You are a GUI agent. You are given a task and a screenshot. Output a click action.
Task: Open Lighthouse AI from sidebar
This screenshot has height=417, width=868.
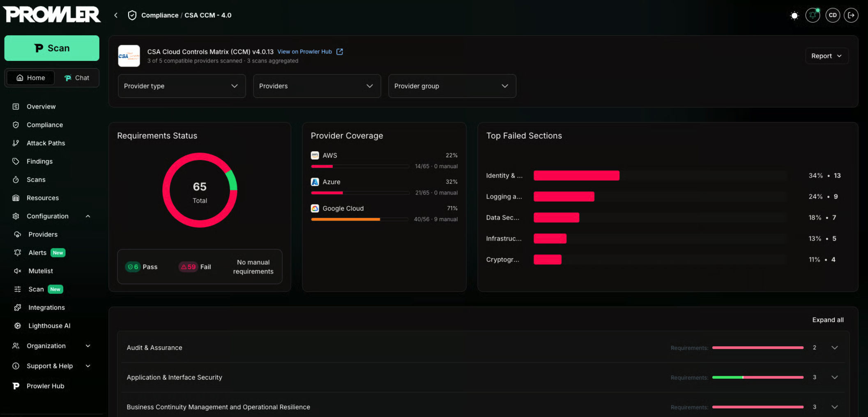pyautogui.click(x=49, y=326)
